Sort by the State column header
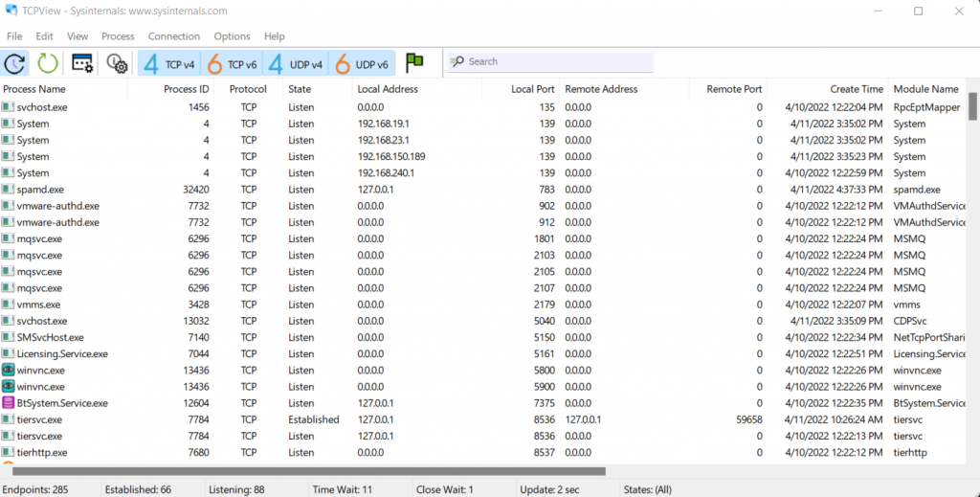Screen dimensions: 980x497 [x=318, y=89]
